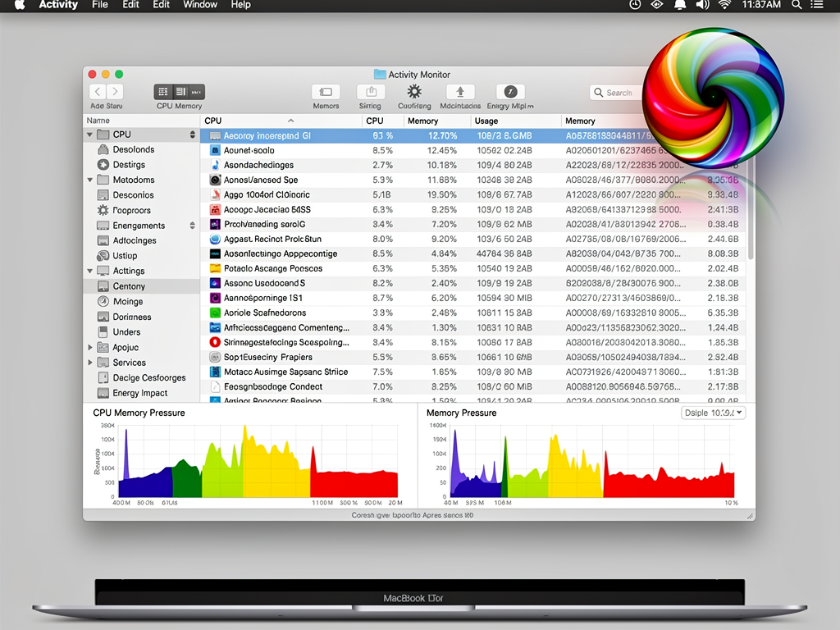Collapse the Matodoms group in sidebar

(x=89, y=180)
